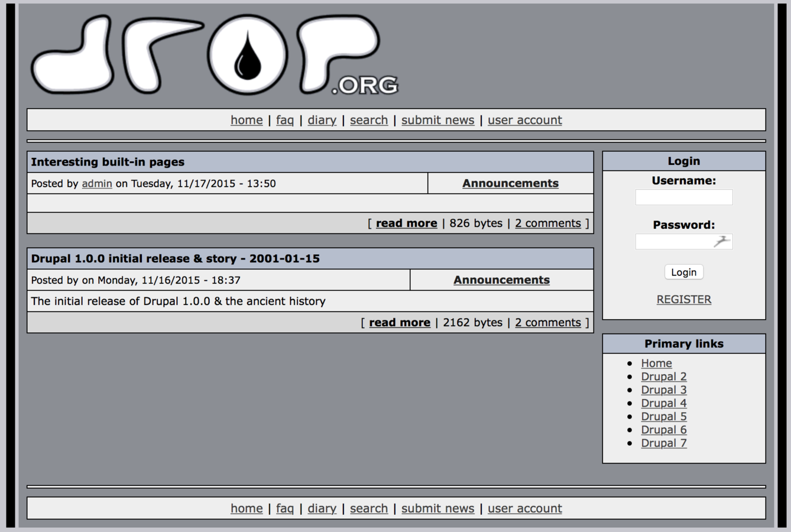Screen dimensions: 791x532
Task: Open Drupal 4 in Primary links
Action: [x=664, y=403]
